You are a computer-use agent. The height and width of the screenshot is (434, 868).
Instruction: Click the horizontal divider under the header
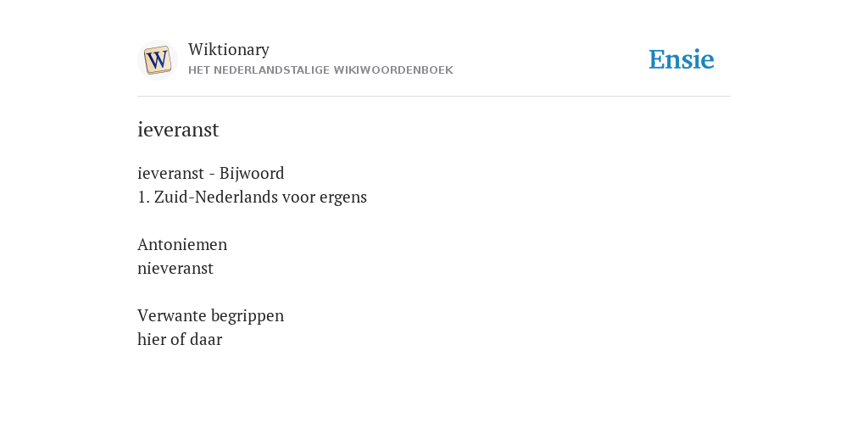[434, 97]
